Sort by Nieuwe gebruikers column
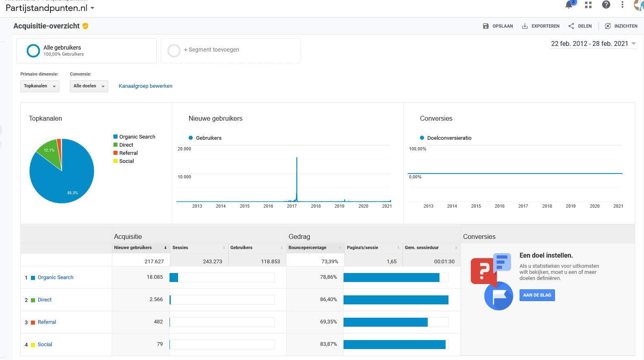 [140, 247]
